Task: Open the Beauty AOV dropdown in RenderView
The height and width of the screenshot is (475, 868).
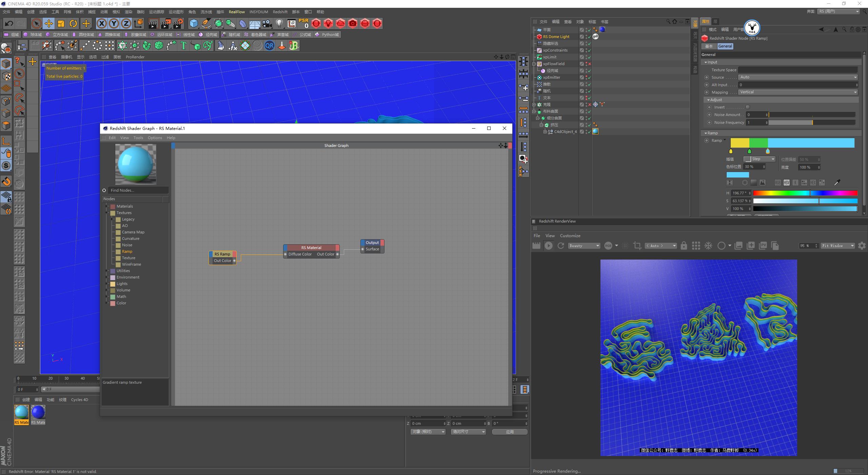Action: (584, 245)
